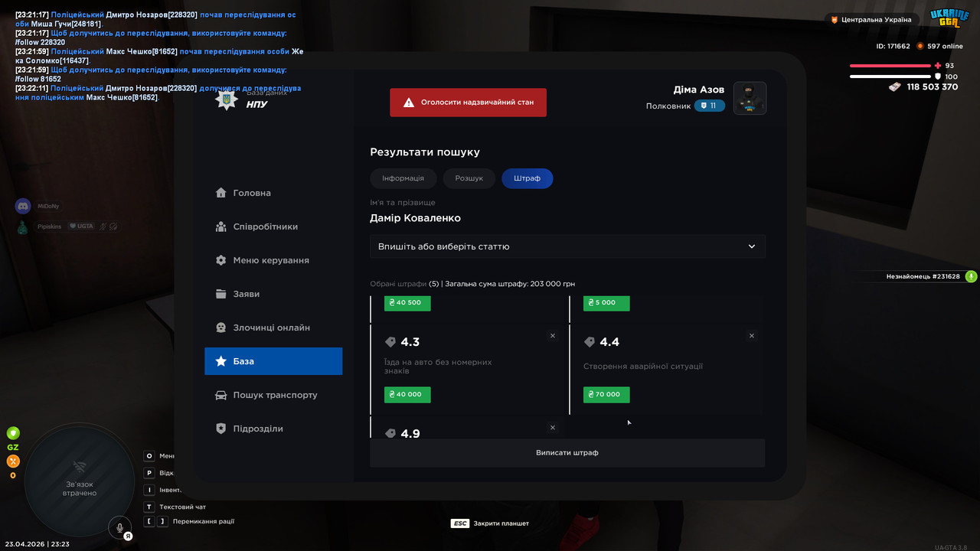This screenshot has width=980, height=551.
Task: Open Головна via the home icon
Action: pyautogui.click(x=221, y=193)
